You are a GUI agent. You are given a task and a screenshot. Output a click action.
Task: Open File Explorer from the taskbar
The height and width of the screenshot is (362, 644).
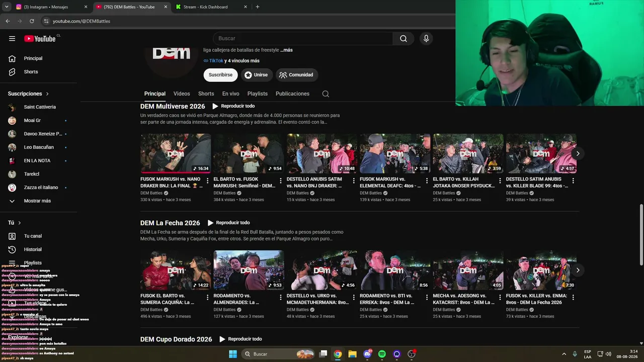352,354
